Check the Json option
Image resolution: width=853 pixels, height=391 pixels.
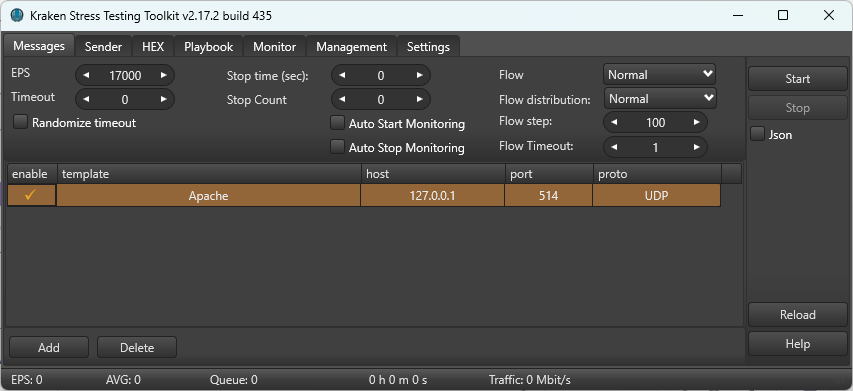pos(757,134)
